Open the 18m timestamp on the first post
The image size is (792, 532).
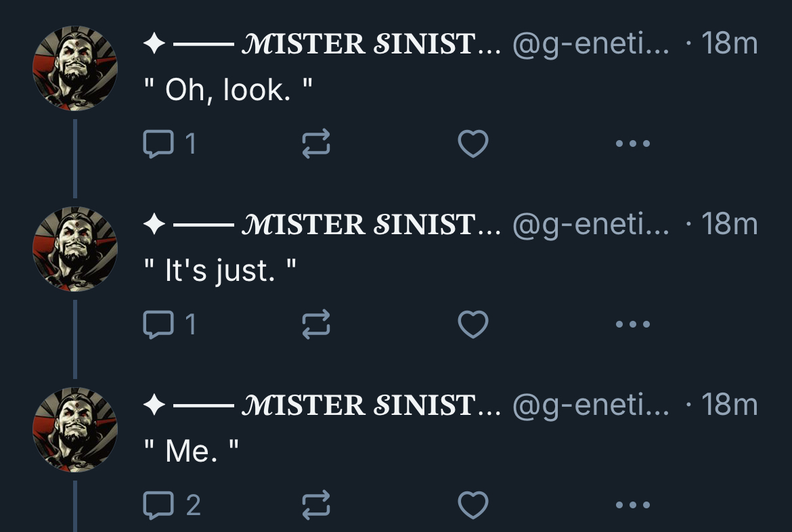point(729,45)
